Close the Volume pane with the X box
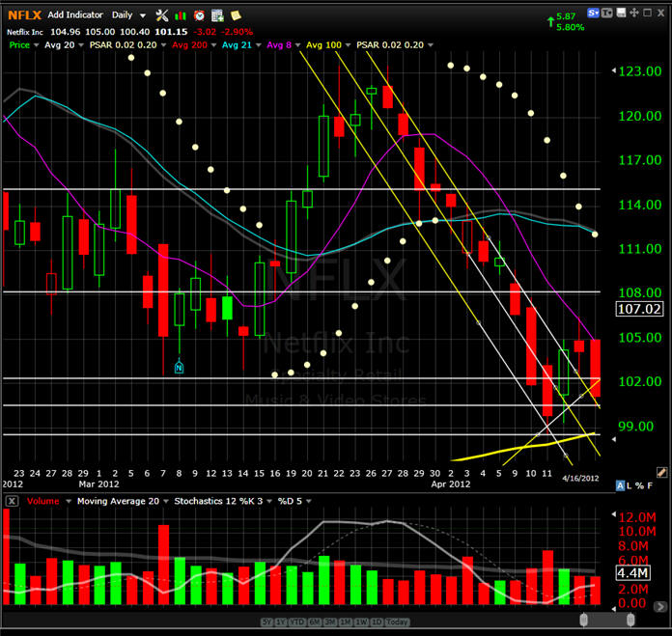 [12, 501]
